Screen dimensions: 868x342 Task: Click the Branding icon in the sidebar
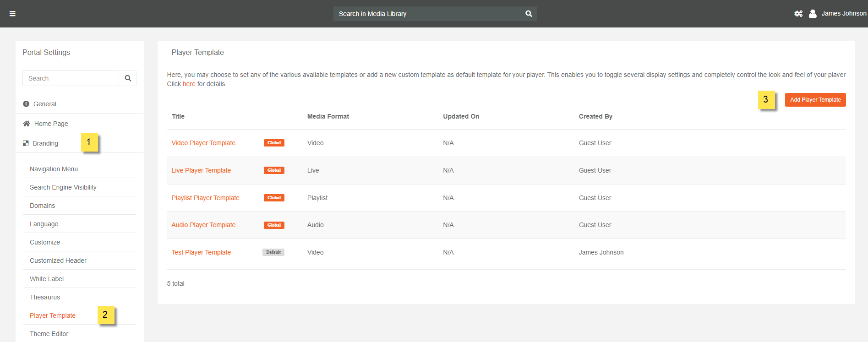click(x=26, y=143)
